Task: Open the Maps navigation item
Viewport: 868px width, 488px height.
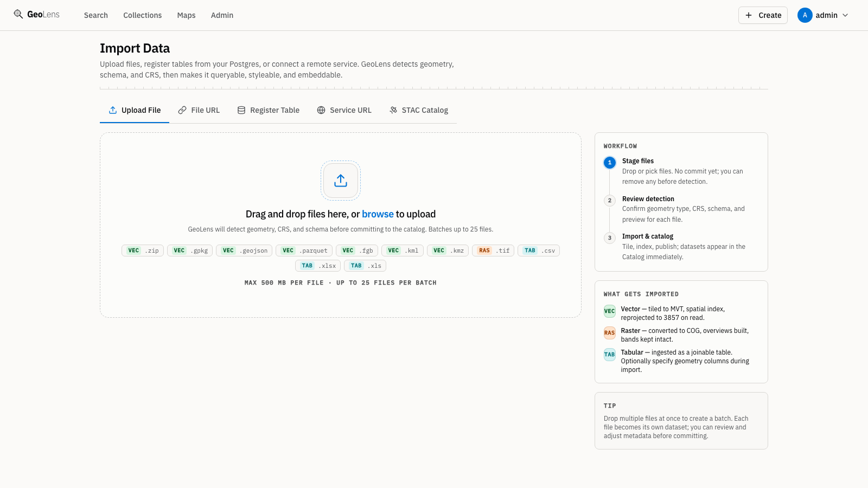Action: [186, 15]
